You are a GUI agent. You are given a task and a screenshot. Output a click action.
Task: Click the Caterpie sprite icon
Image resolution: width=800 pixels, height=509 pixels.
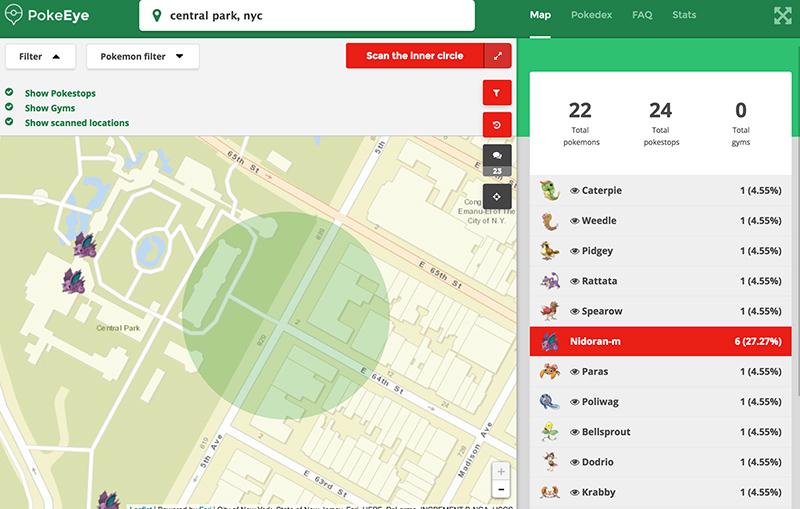(549, 190)
